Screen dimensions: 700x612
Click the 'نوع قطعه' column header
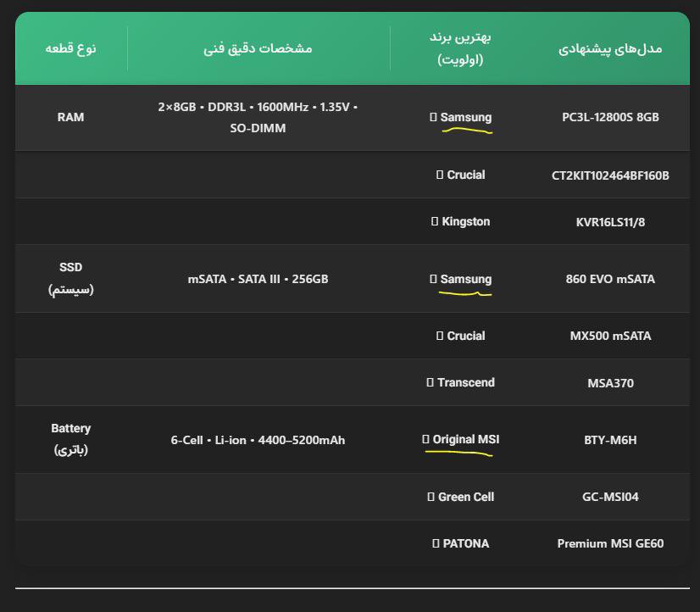click(70, 48)
